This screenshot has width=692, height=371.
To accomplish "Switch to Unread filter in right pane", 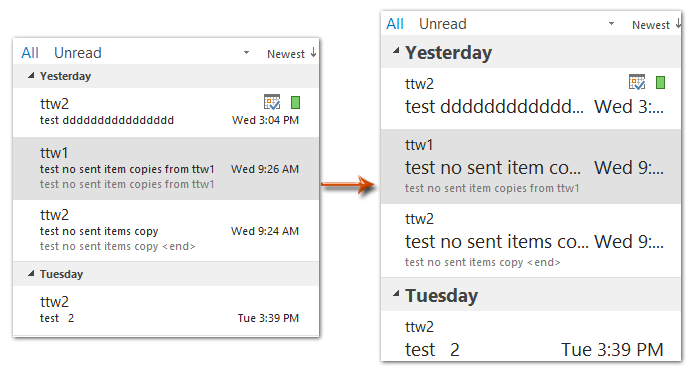I will pos(443,24).
